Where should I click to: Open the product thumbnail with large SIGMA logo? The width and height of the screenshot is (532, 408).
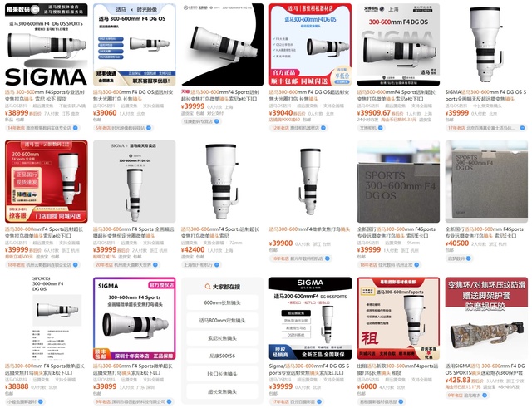[x=47, y=44]
